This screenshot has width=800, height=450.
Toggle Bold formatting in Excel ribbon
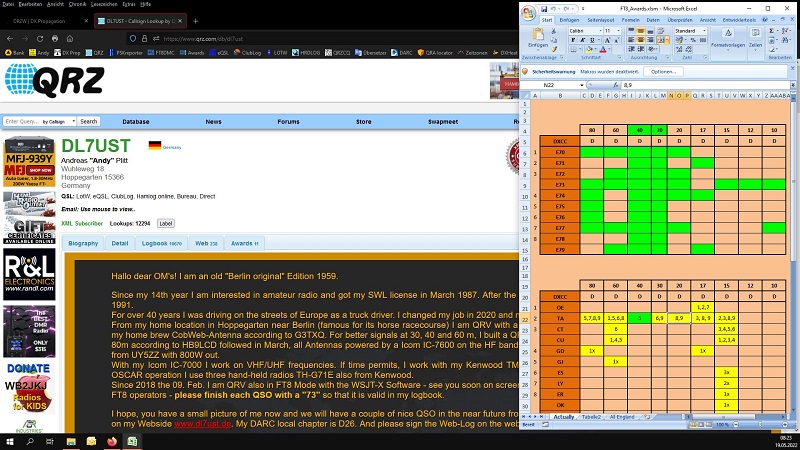[573, 40]
